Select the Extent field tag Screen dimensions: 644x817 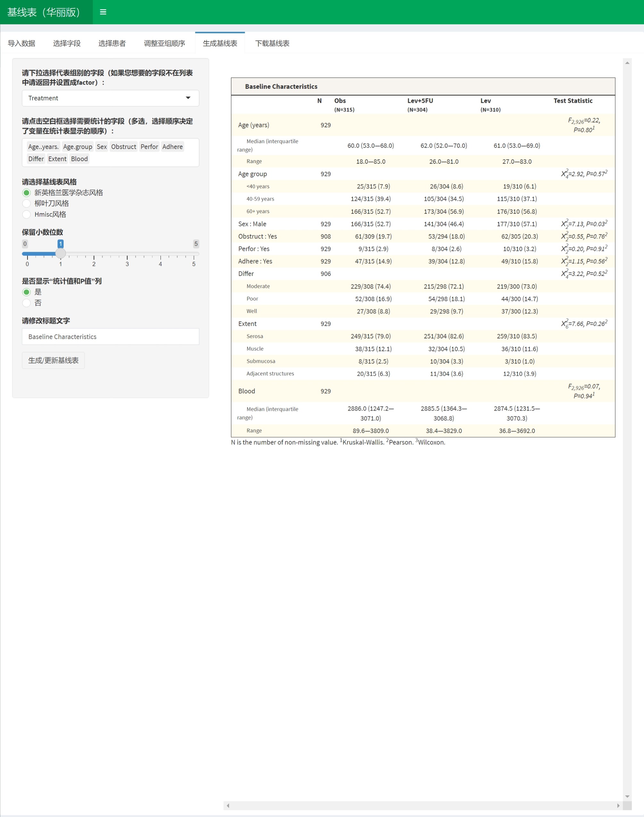[57, 159]
